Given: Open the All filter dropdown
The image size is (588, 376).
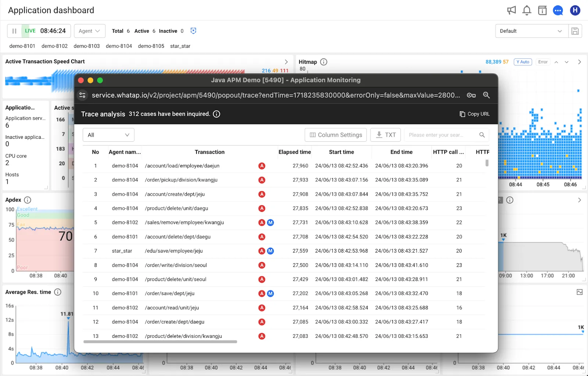Looking at the screenshot, I should (108, 135).
